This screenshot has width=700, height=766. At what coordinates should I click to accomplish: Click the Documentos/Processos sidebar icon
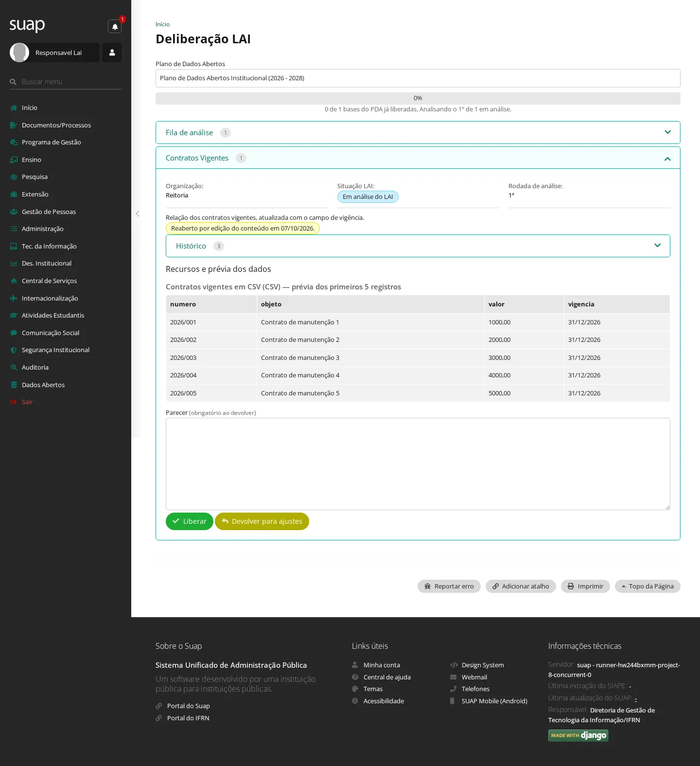[x=14, y=125]
